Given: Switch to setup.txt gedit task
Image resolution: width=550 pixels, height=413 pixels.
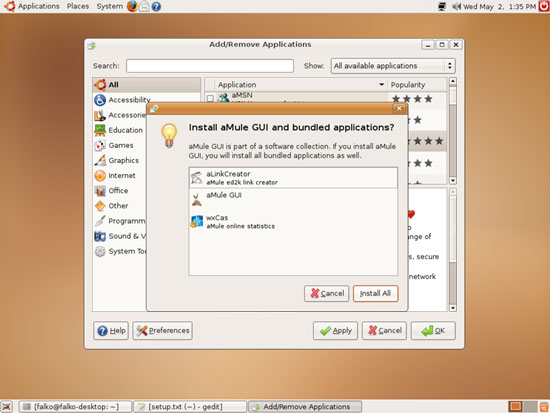Looking at the screenshot, I should coord(190,407).
